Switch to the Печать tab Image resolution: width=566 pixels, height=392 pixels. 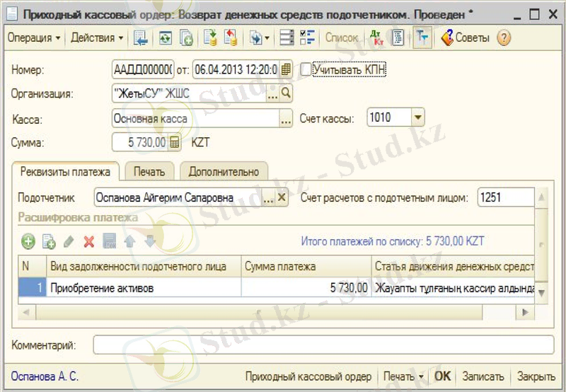pos(149,171)
